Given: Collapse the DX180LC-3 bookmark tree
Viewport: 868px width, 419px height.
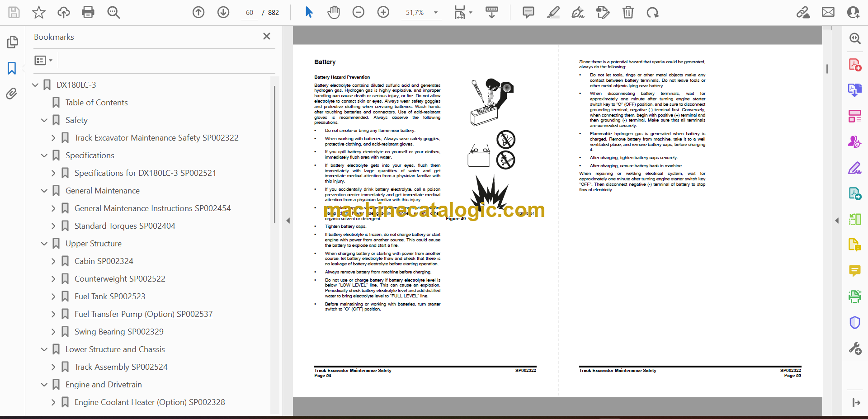Looking at the screenshot, I should click(35, 85).
